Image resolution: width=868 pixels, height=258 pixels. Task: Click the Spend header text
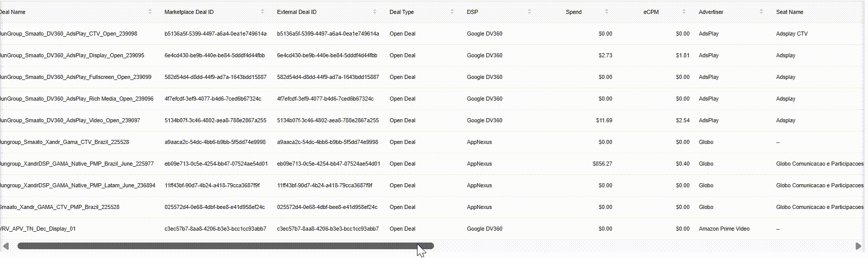[x=574, y=12]
